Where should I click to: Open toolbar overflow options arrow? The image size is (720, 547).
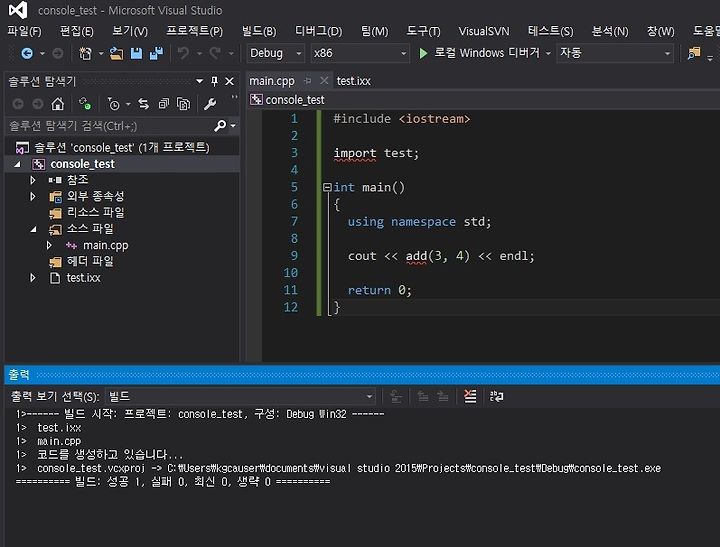(710, 57)
